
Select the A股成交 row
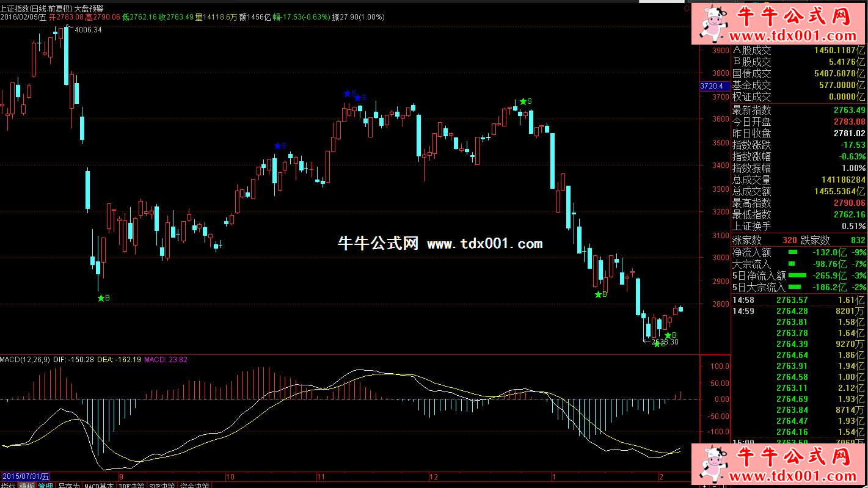[799, 51]
